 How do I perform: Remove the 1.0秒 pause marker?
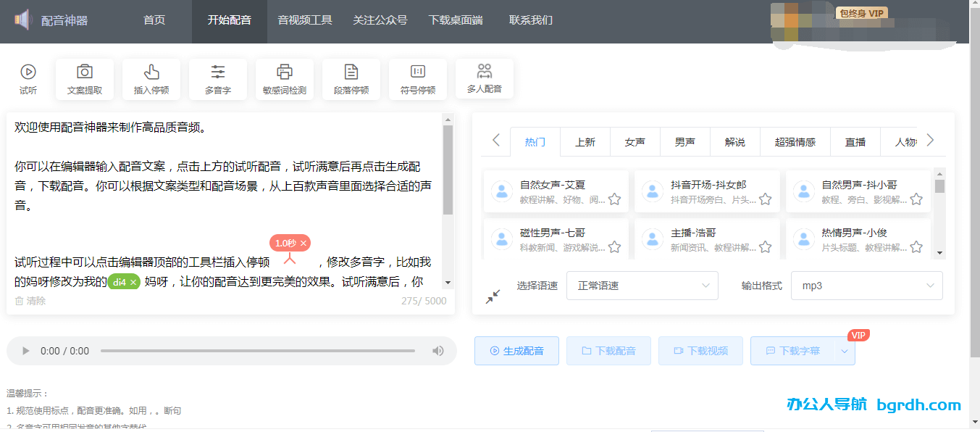303,243
